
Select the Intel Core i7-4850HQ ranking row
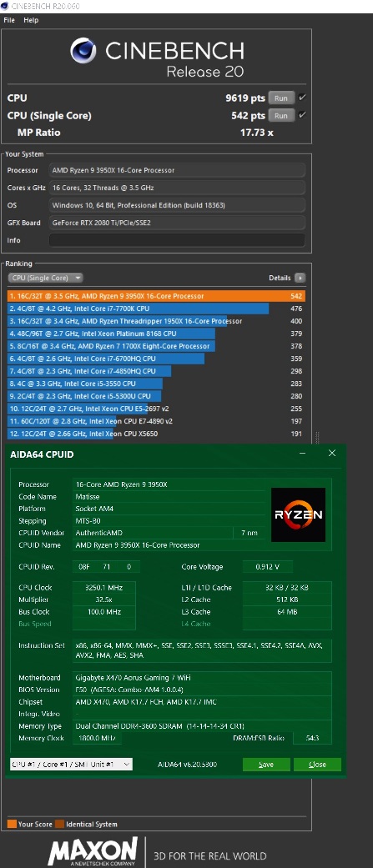(156, 371)
